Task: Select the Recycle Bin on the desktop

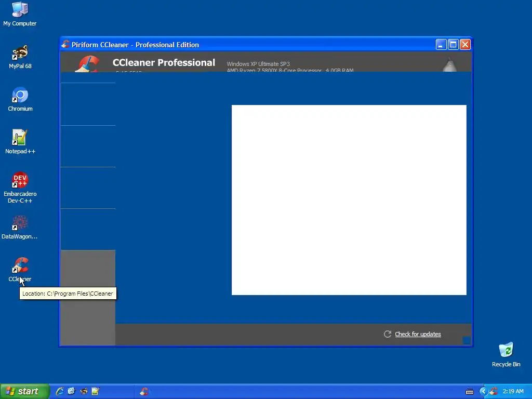Action: pyautogui.click(x=506, y=355)
